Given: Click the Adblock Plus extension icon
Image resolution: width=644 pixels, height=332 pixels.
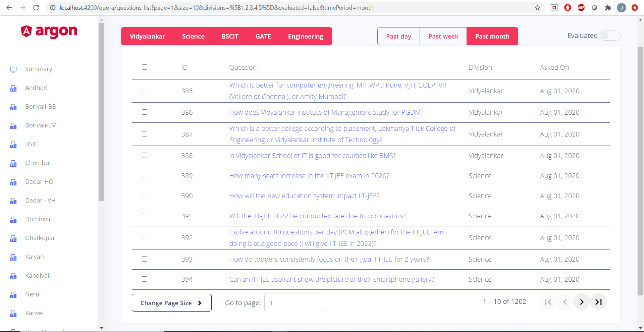Looking at the screenshot, I should coord(581,7).
